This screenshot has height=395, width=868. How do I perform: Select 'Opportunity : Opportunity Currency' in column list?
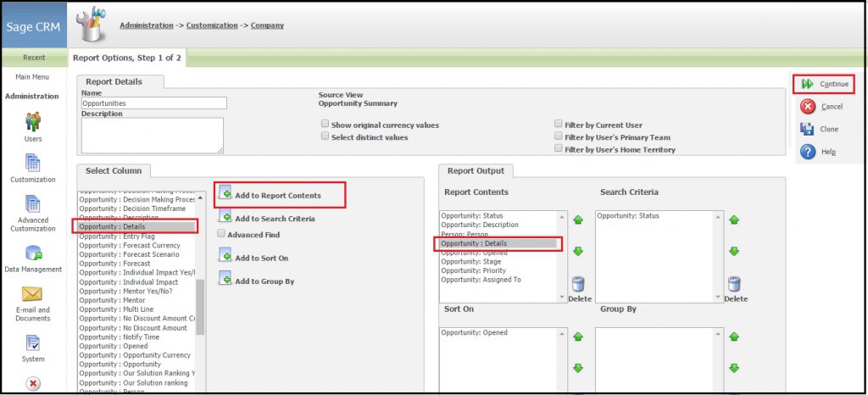tap(137, 355)
